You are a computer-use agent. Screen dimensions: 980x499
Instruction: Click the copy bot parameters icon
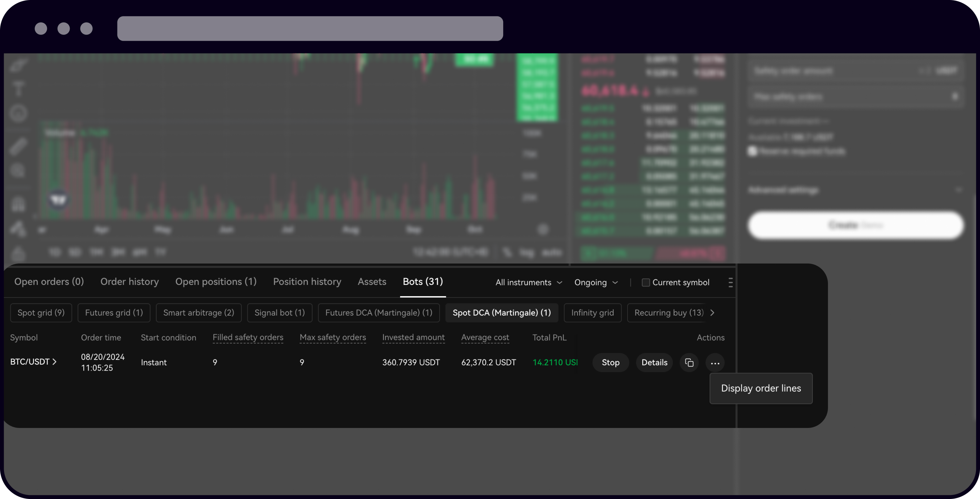[x=689, y=363]
